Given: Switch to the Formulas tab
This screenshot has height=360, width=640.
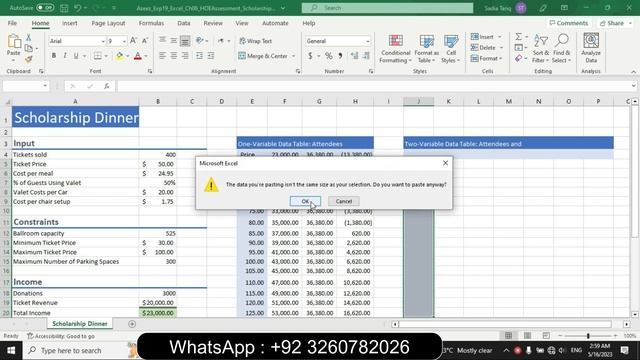Looking at the screenshot, I should (x=151, y=23).
